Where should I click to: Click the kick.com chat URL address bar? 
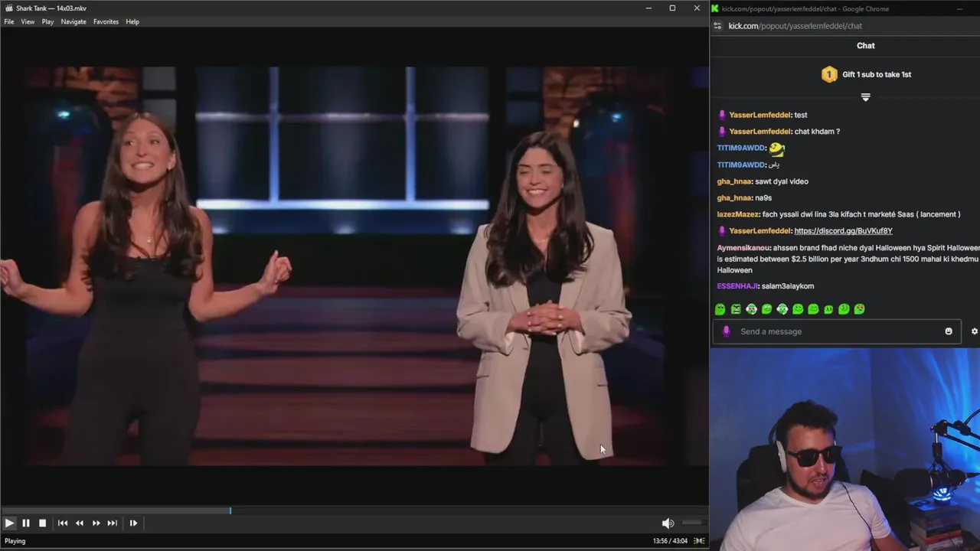(795, 26)
